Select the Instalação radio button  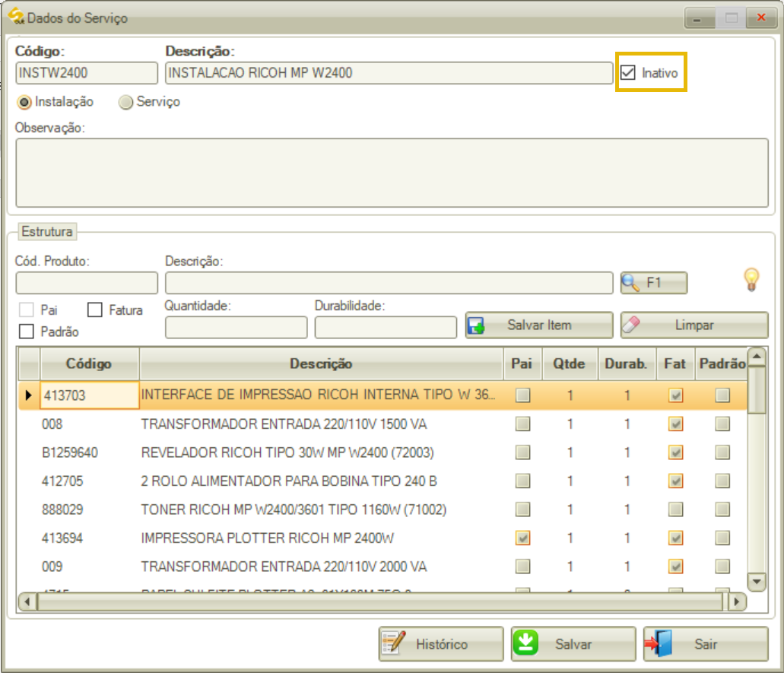24,102
